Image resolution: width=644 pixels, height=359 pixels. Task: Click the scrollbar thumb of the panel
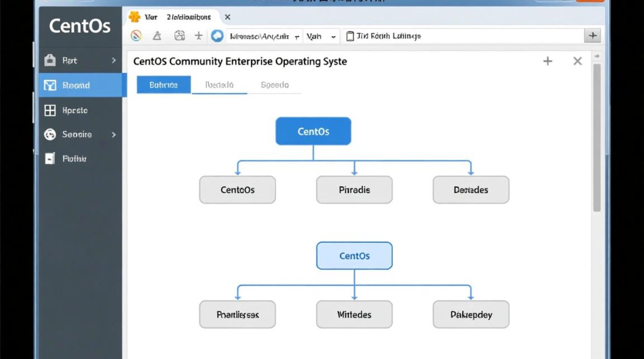click(x=597, y=137)
